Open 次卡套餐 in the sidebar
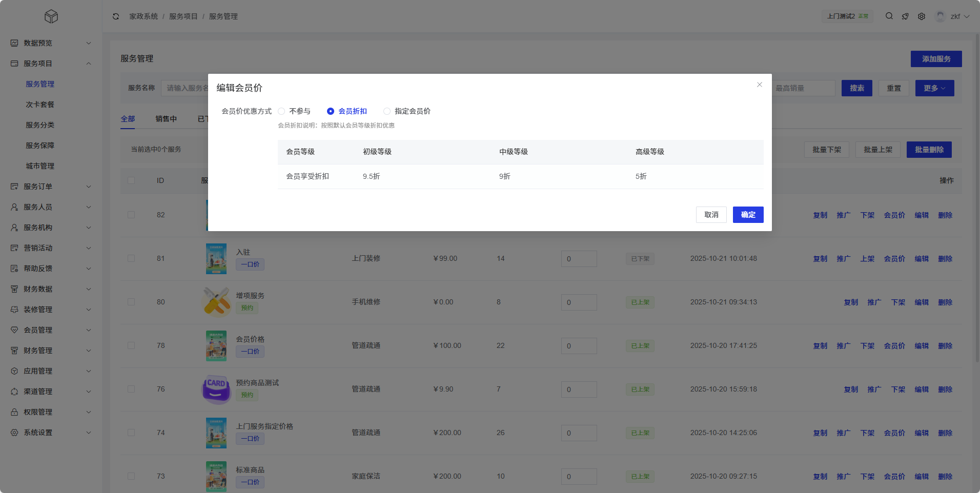 click(x=40, y=105)
